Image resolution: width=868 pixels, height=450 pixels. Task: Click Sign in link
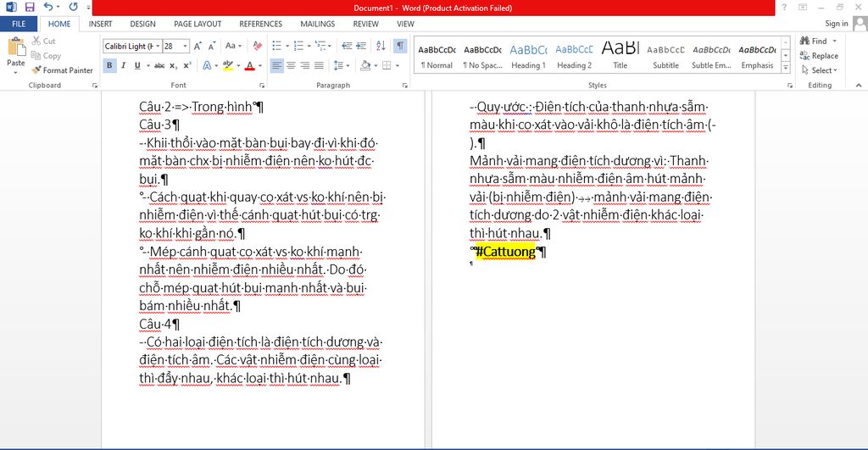[x=836, y=23]
